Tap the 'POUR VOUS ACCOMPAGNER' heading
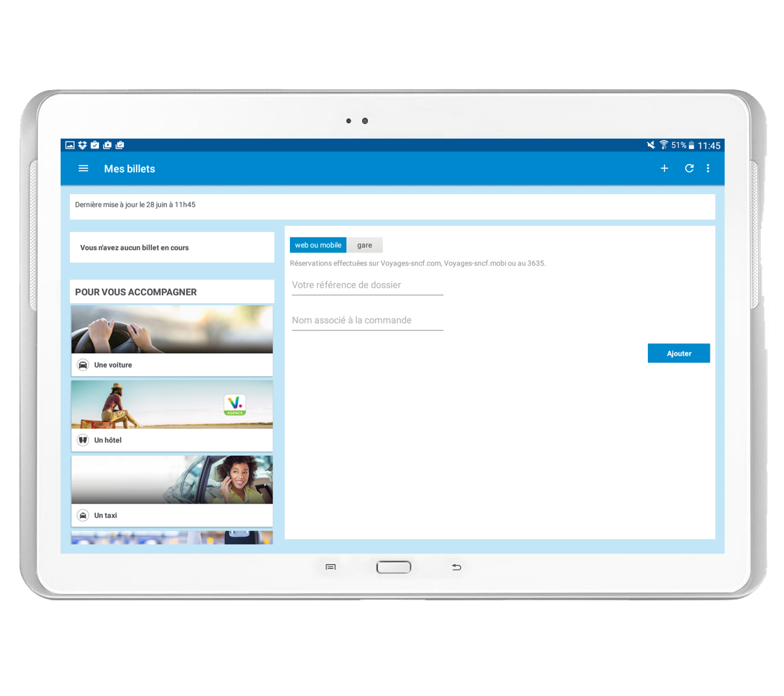The height and width of the screenshot is (696, 784). point(136,292)
